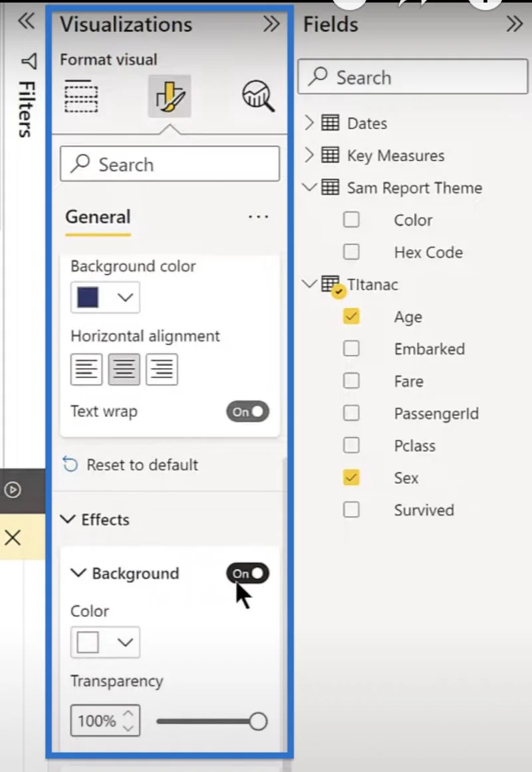Open Background color dropdown
This screenshot has width=532, height=772.
click(125, 297)
